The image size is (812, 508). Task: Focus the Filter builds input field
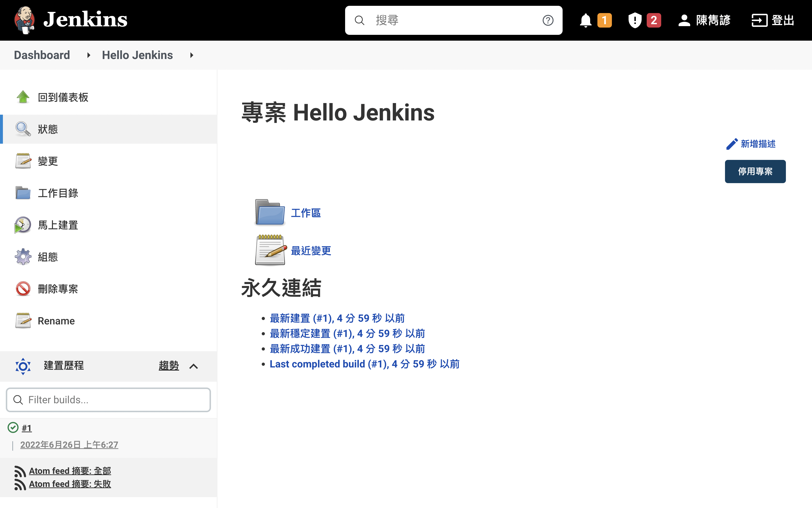coord(108,400)
